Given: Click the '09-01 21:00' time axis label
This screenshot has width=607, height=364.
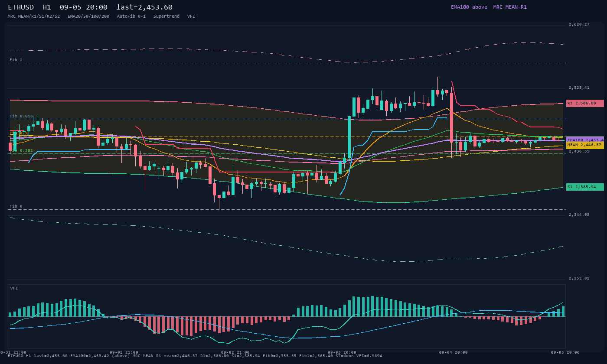Looking at the screenshot, I should tap(124, 352).
